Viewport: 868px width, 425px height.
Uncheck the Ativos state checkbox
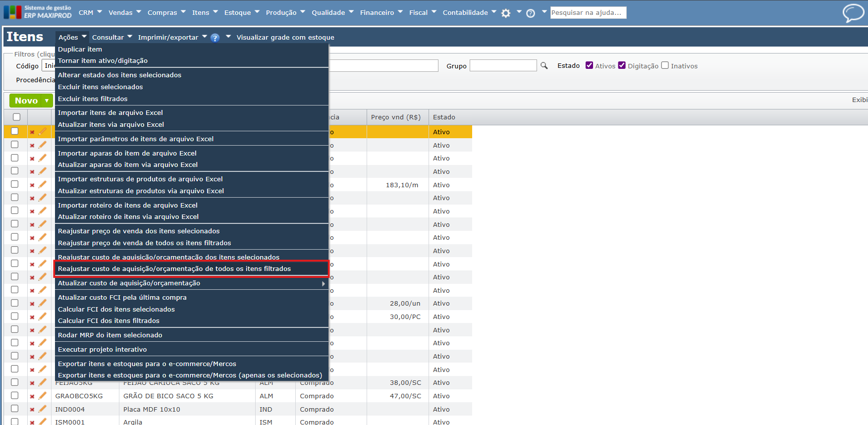pos(589,65)
